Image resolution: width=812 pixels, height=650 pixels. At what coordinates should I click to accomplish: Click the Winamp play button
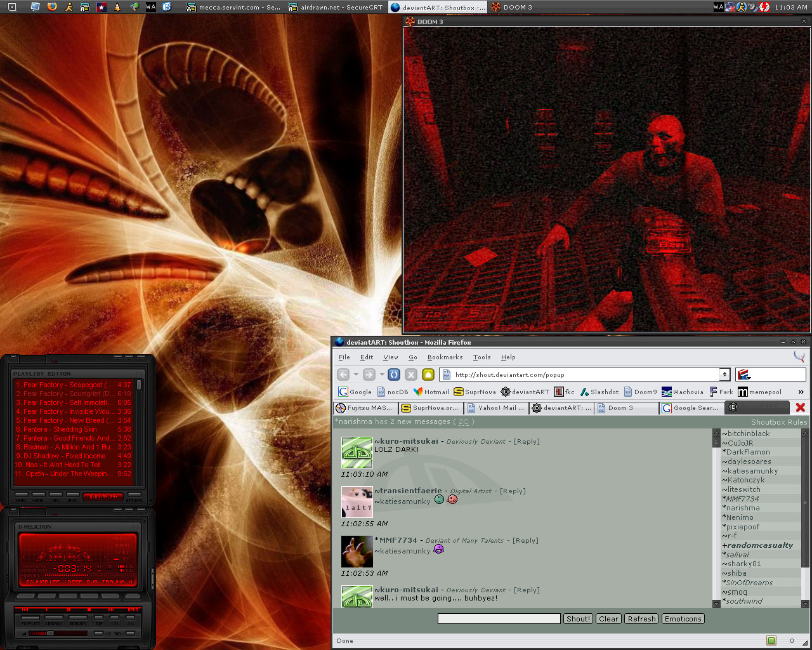coord(47,609)
